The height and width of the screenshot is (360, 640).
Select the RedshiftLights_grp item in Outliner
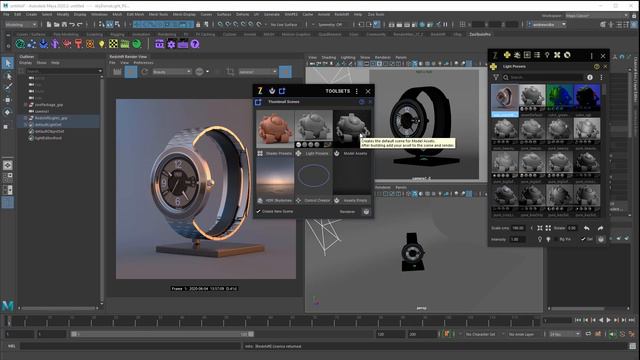coord(51,118)
